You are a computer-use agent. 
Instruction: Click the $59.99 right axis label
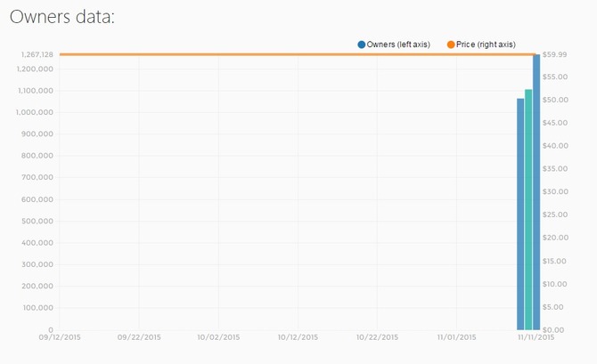[x=555, y=55]
